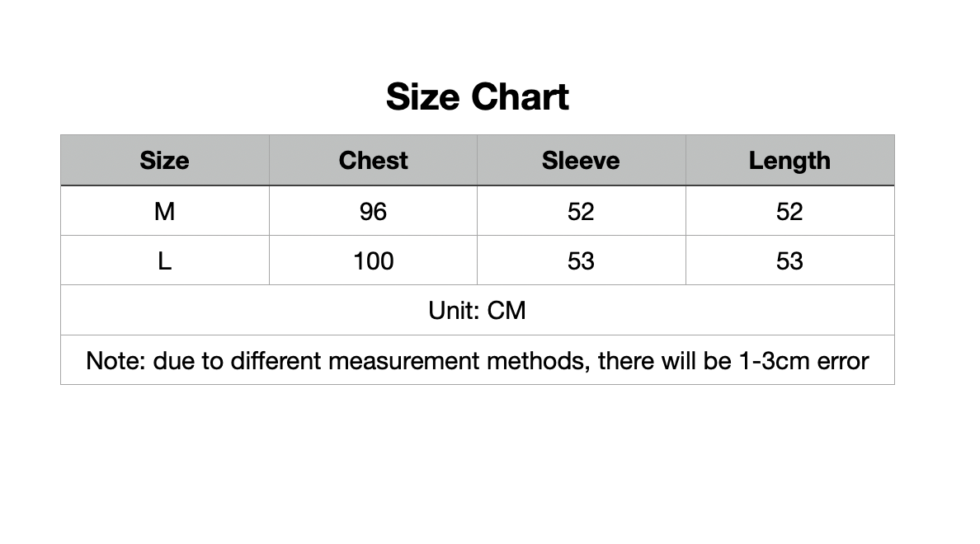Click the CM text in unit row
The height and width of the screenshot is (544, 980).
(506, 311)
